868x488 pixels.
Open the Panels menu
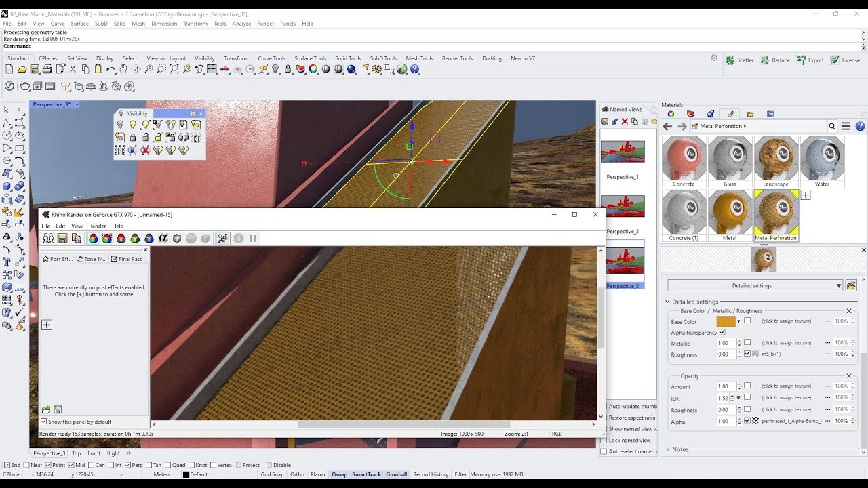[x=288, y=24]
